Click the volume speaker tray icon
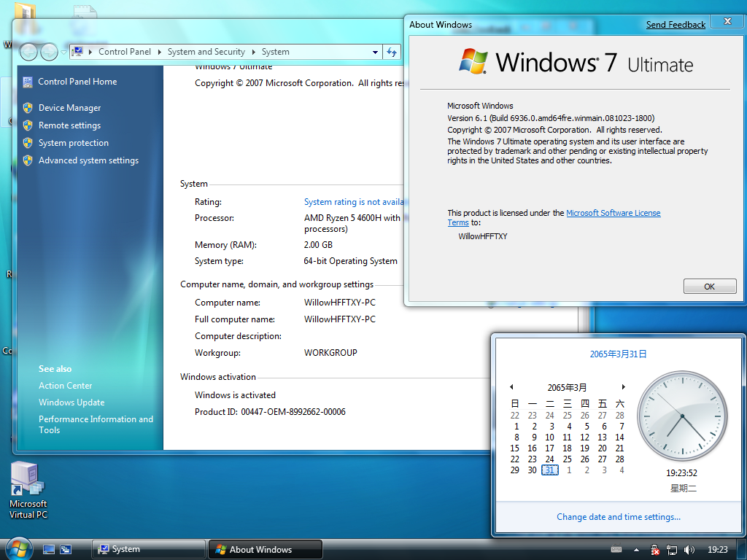Image resolution: width=747 pixels, height=560 pixels. tap(689, 550)
